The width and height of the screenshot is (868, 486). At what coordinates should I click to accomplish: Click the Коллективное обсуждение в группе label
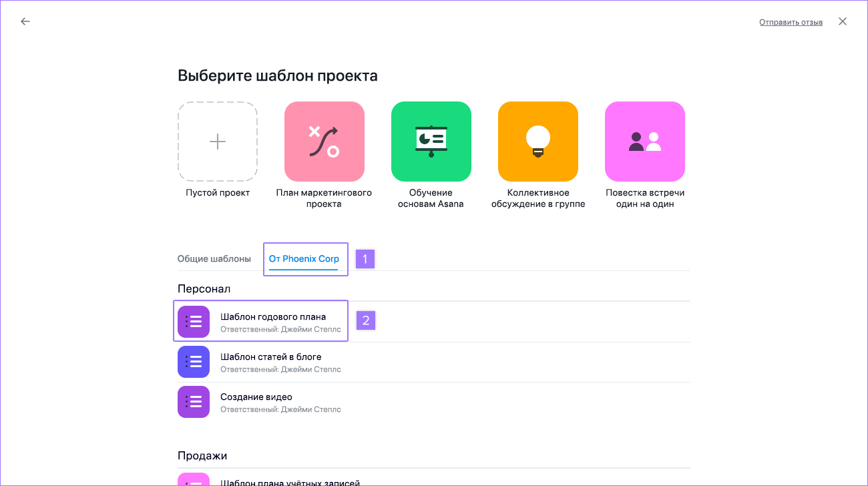click(x=538, y=198)
